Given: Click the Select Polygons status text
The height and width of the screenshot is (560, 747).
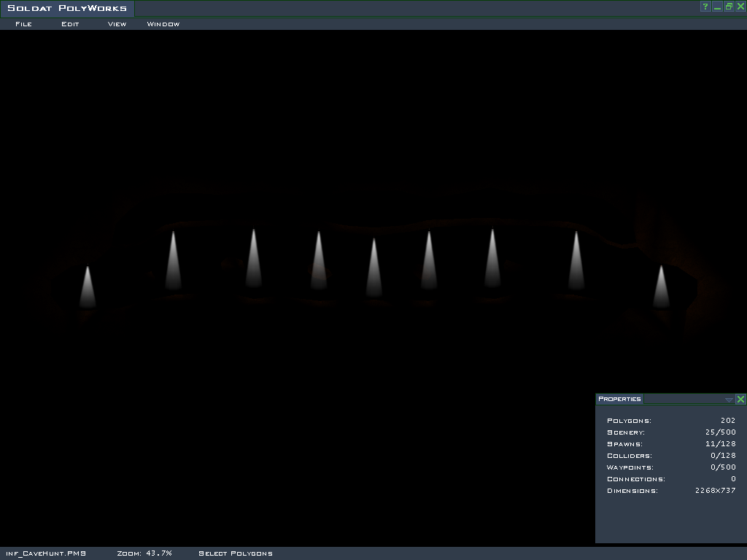Looking at the screenshot, I should point(236,553).
